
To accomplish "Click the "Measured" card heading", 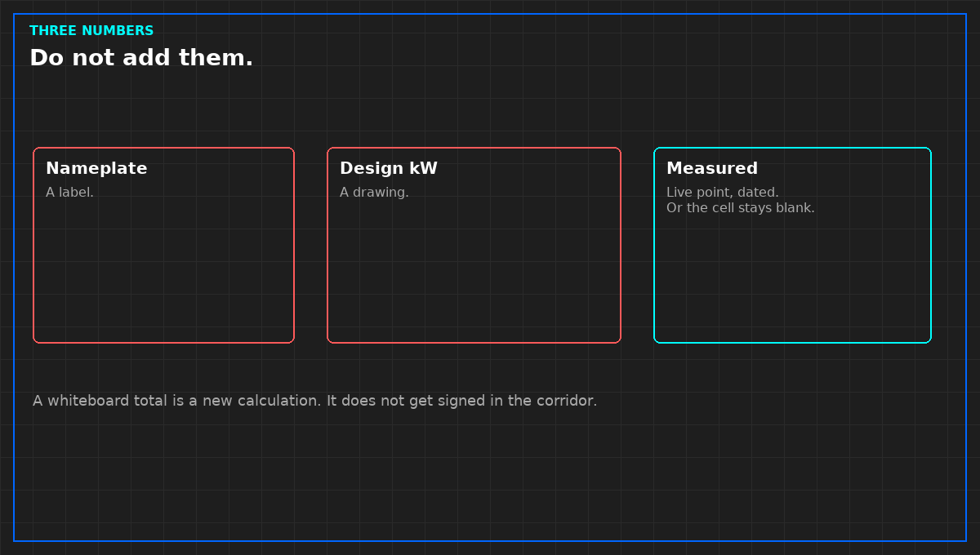I will click(x=712, y=169).
